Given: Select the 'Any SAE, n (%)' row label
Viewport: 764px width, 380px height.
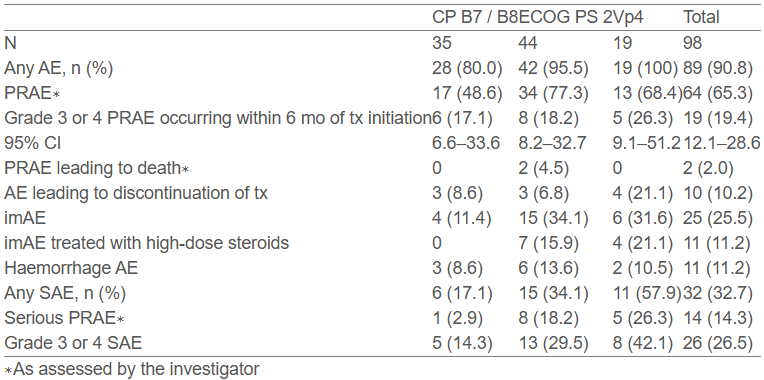Looking at the screenshot, I should tap(65, 293).
